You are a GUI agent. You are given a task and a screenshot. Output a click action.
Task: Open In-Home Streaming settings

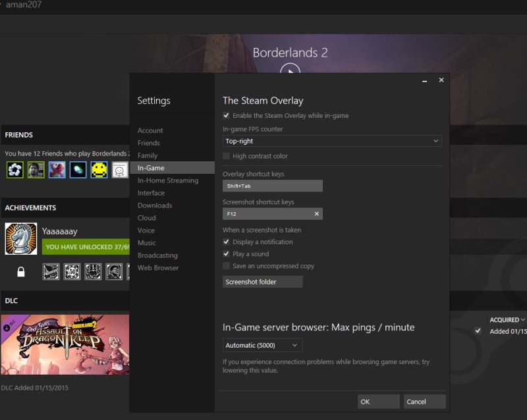click(x=168, y=180)
